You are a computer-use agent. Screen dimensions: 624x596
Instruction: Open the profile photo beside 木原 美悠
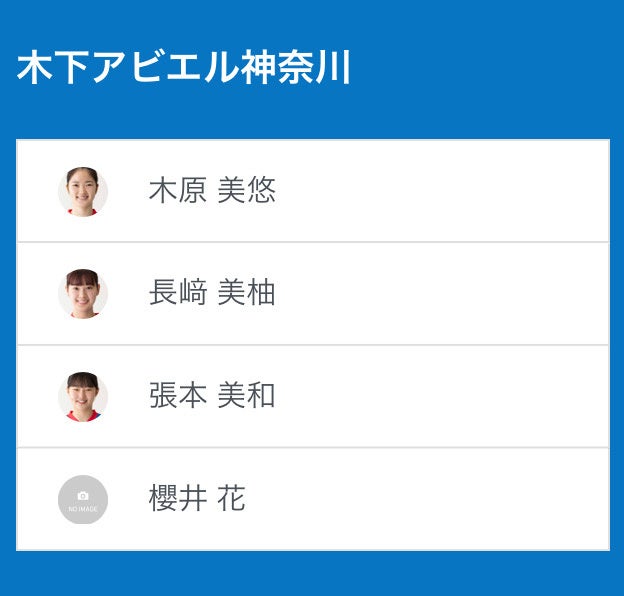pos(83,191)
